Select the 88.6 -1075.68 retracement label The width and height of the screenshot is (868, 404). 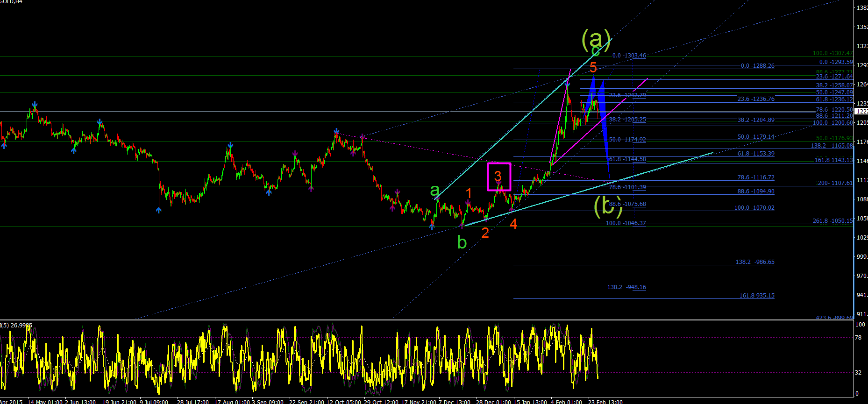pyautogui.click(x=627, y=204)
